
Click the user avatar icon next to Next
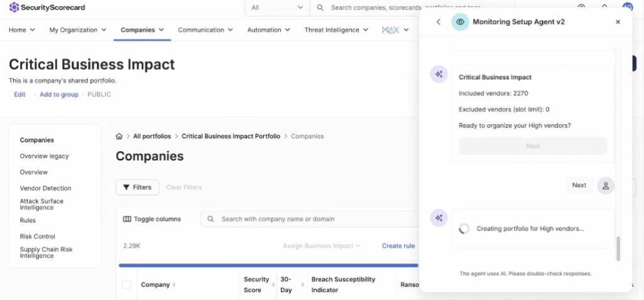tap(606, 186)
